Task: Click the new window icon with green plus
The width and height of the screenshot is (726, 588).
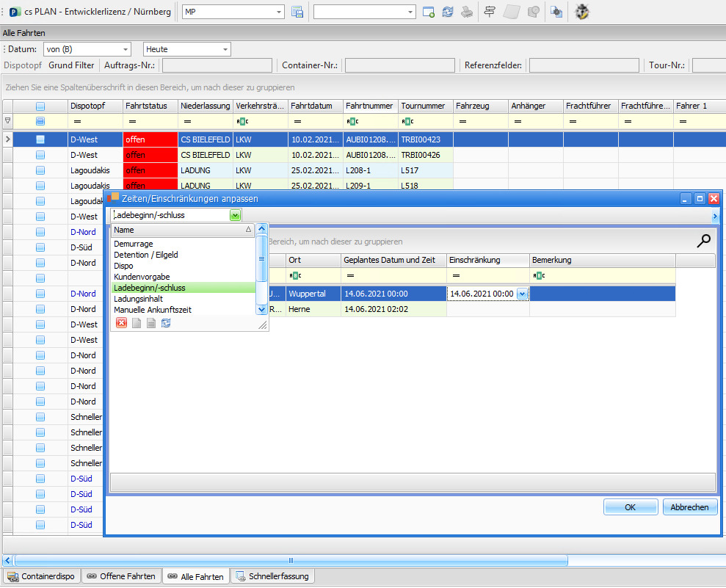Action: point(429,12)
